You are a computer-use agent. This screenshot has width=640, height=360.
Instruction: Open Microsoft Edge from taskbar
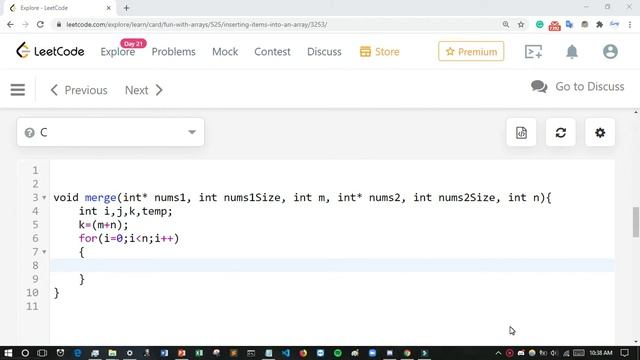coord(78,353)
